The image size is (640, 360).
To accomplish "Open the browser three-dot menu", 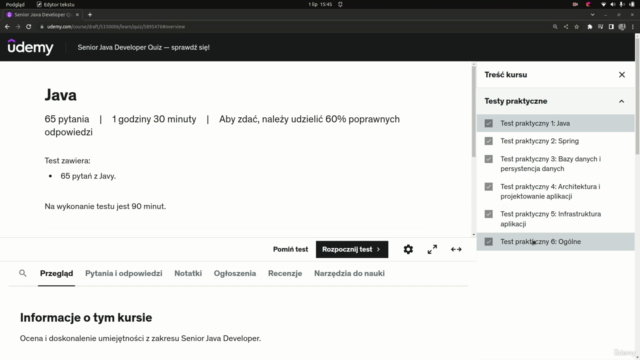I will [x=633, y=27].
